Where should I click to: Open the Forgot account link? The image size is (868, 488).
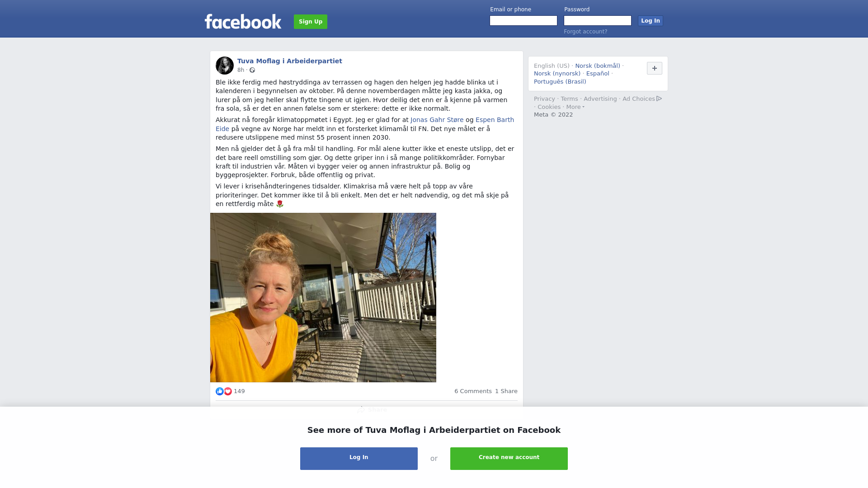[585, 32]
